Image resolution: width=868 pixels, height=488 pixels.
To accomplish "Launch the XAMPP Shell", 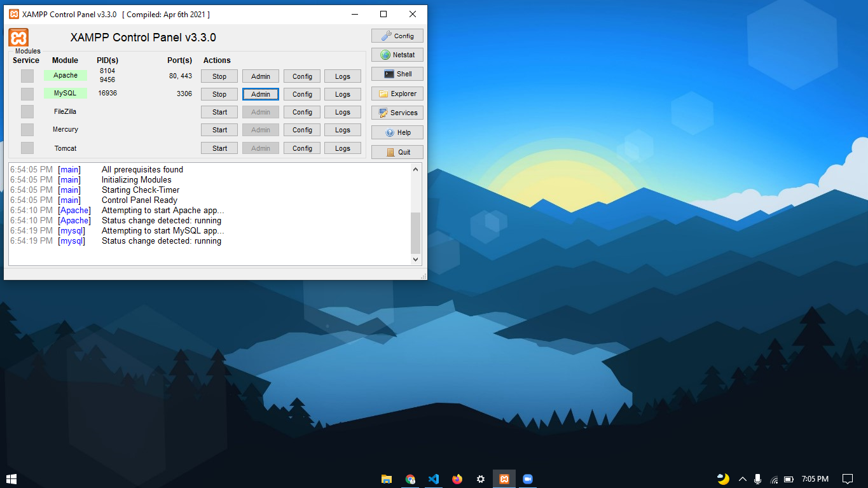I will (397, 74).
